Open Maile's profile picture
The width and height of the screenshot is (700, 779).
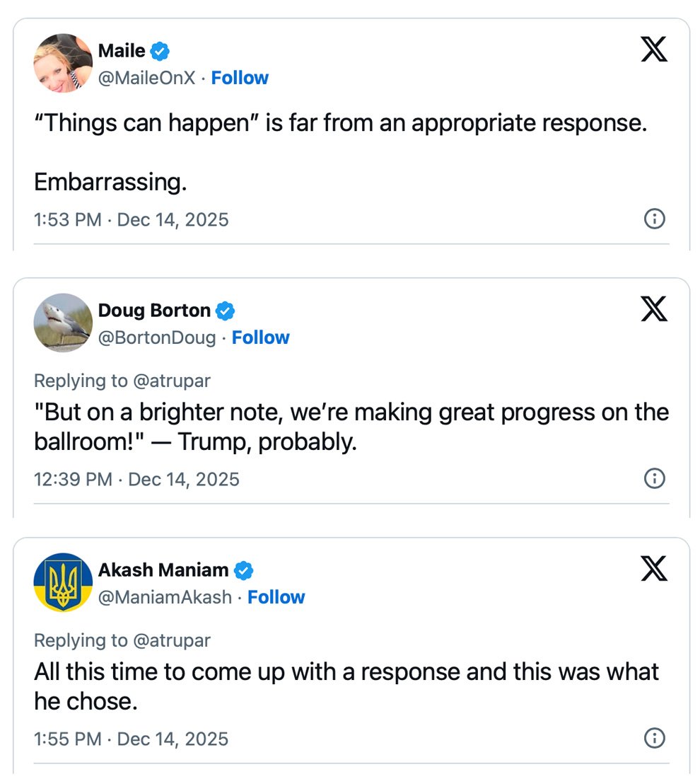click(x=63, y=63)
